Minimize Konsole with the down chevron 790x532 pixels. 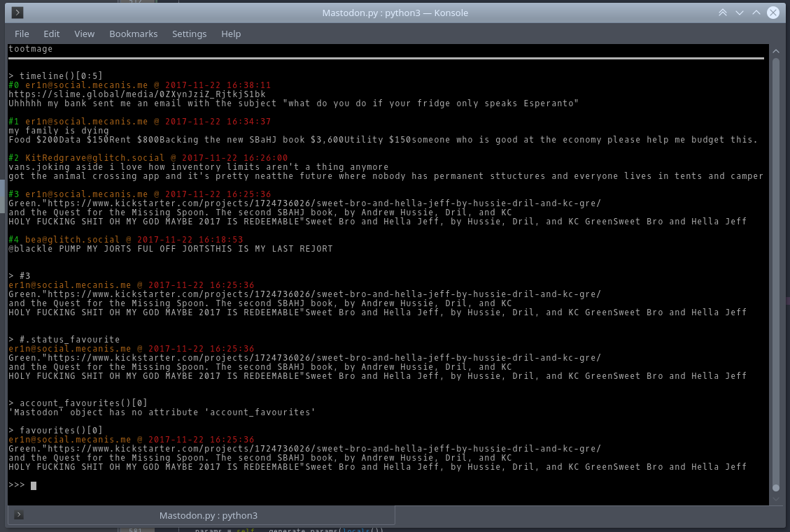coord(740,13)
